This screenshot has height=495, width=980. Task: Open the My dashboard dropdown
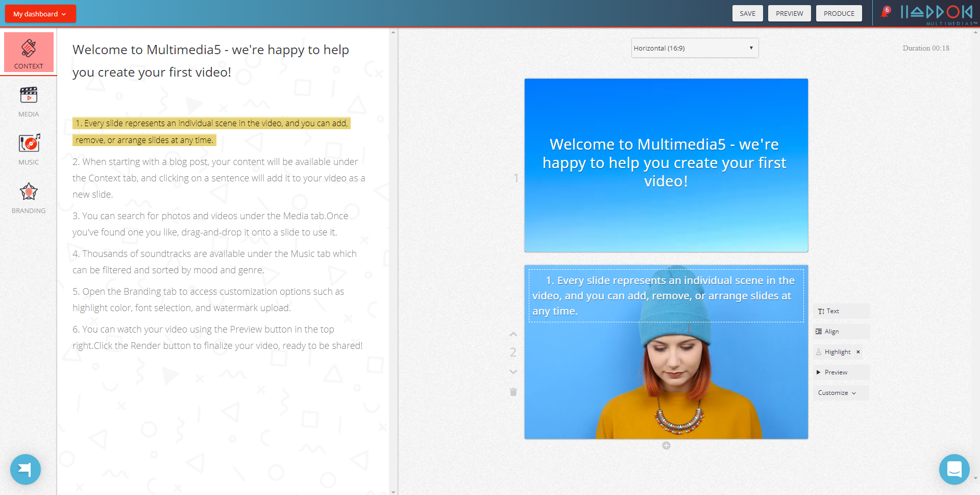pyautogui.click(x=40, y=14)
